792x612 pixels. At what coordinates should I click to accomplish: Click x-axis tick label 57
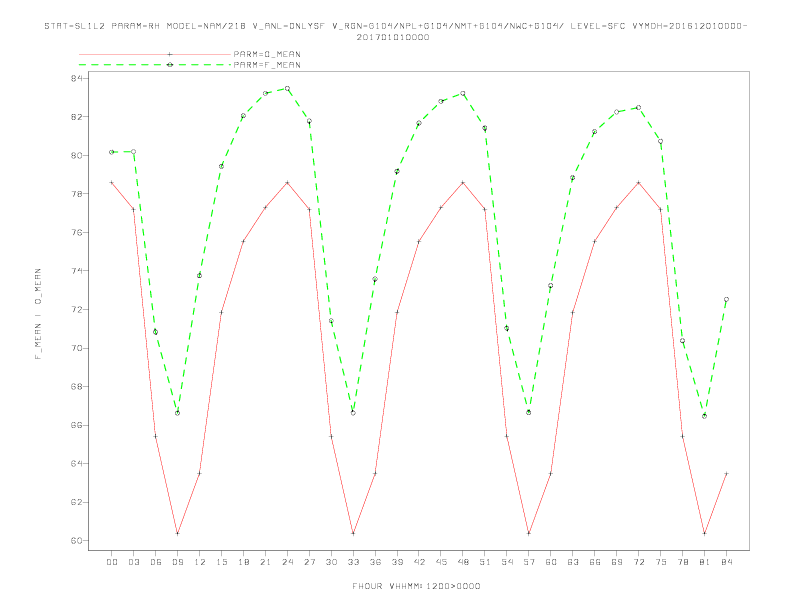pyautogui.click(x=529, y=562)
